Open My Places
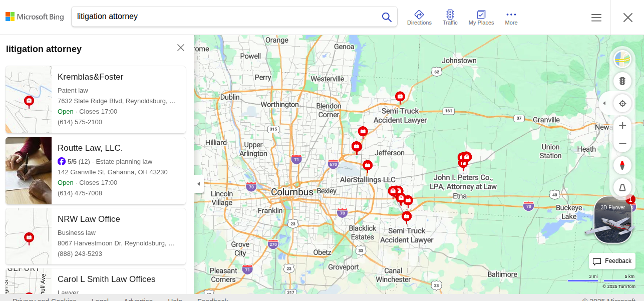644x301 pixels. [481, 18]
